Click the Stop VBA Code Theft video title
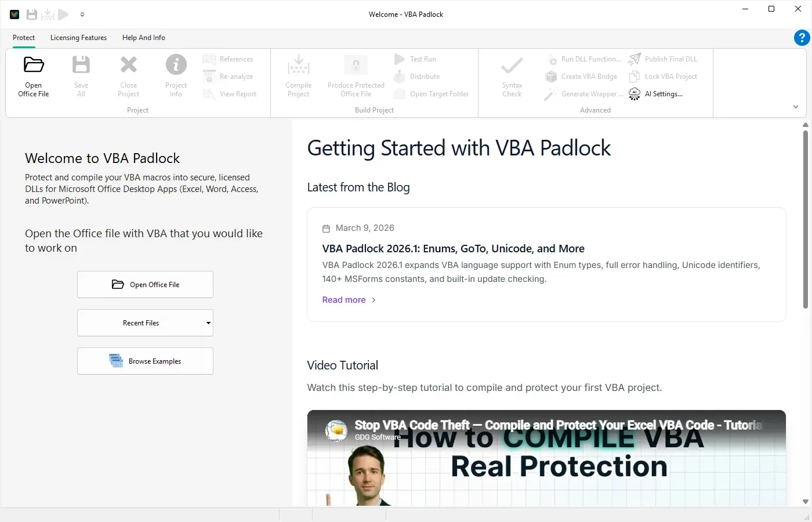This screenshot has height=522, width=812. (558, 425)
